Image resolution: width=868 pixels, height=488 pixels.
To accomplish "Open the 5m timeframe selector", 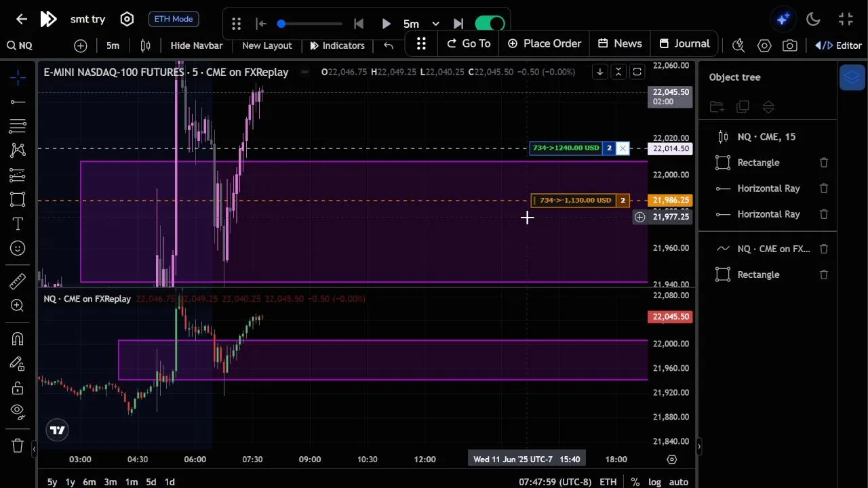I will [x=113, y=45].
